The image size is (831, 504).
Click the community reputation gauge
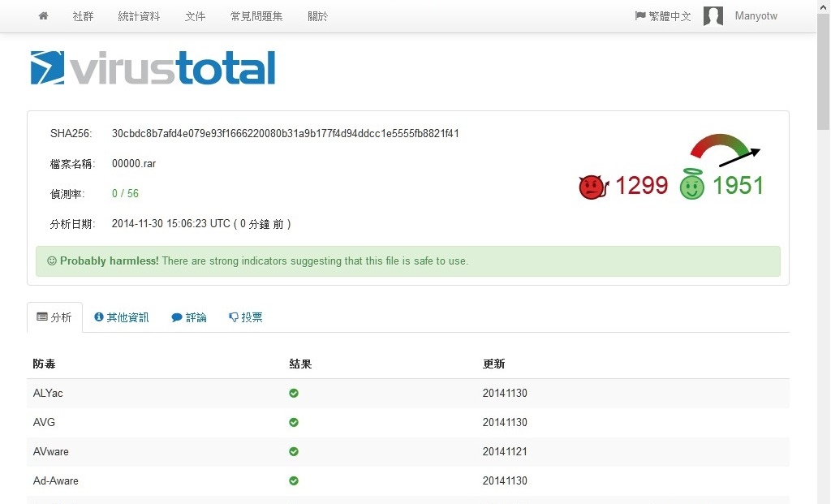[725, 150]
